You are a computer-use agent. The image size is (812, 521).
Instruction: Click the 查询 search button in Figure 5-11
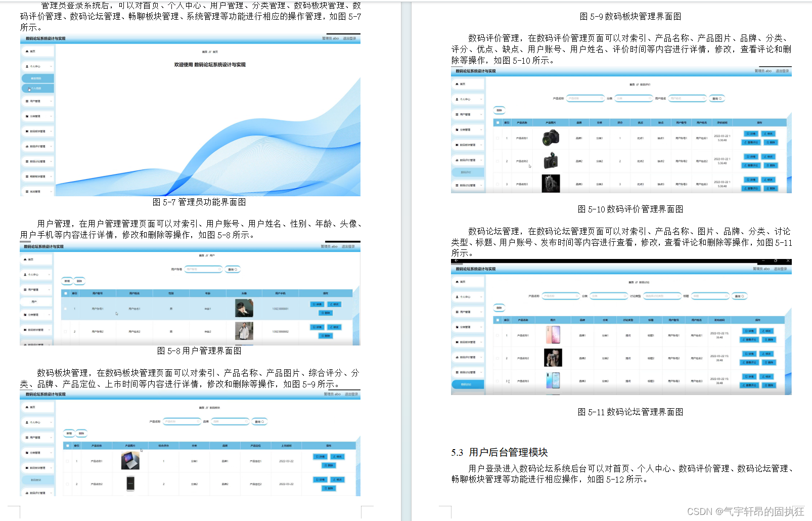[x=740, y=296]
